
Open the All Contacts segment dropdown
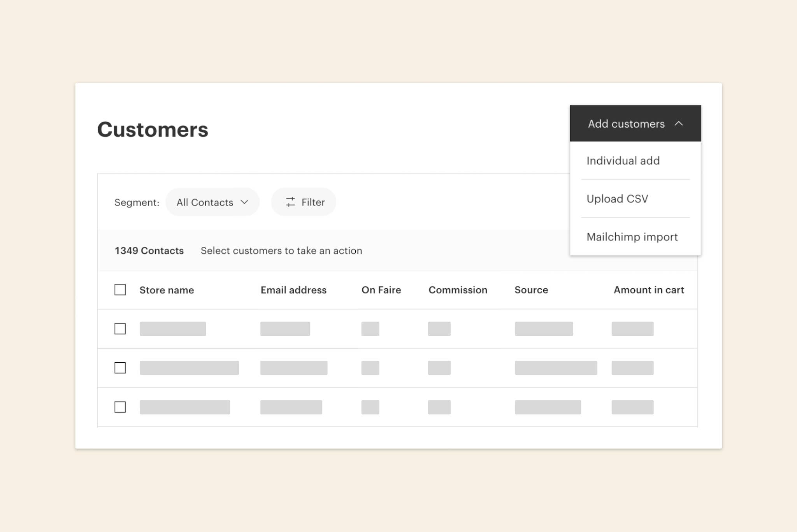(x=212, y=202)
